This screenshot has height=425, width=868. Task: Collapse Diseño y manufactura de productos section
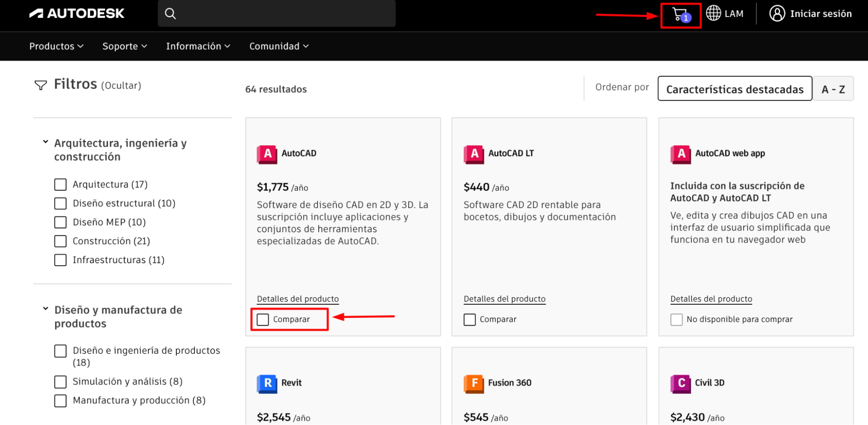[x=45, y=309]
